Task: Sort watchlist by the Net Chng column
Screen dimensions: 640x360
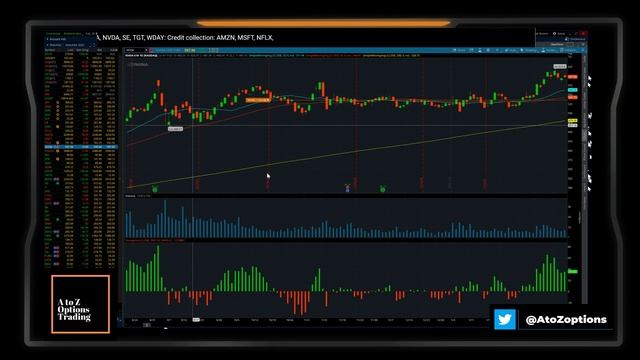Action: (82, 50)
